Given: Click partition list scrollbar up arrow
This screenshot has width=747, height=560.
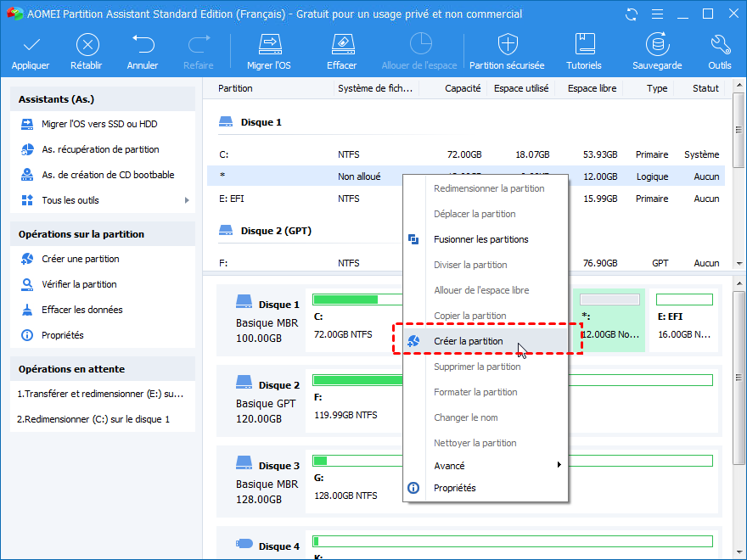Looking at the screenshot, I should (739, 85).
